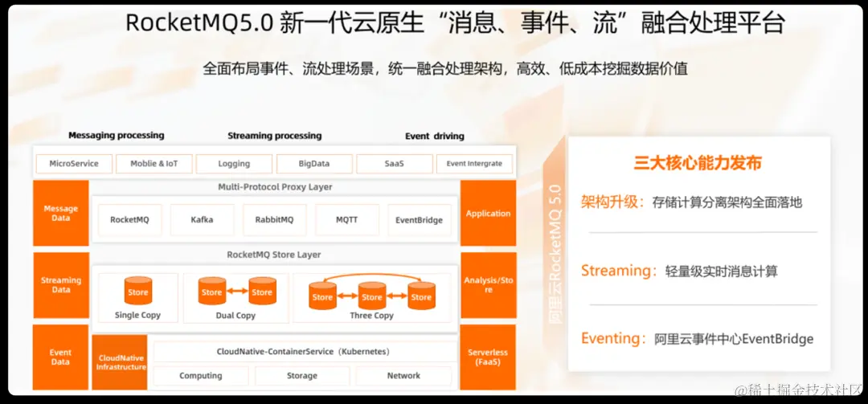This screenshot has width=868, height=404.
Task: Click the BigData box
Action: pos(314,164)
